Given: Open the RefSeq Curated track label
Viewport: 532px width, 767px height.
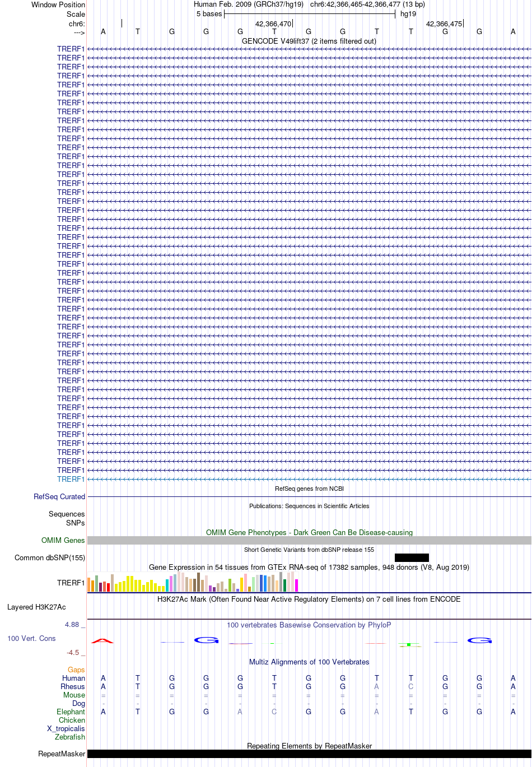Looking at the screenshot, I should (x=59, y=496).
